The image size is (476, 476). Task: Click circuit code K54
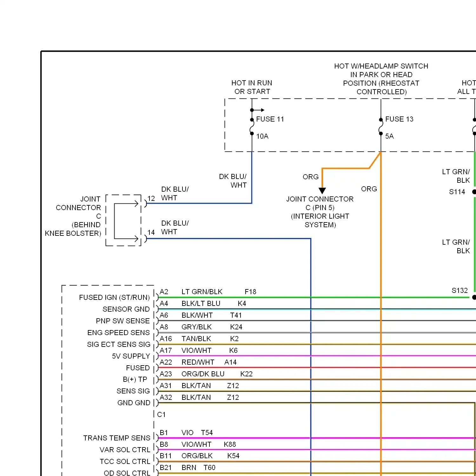coord(233,456)
